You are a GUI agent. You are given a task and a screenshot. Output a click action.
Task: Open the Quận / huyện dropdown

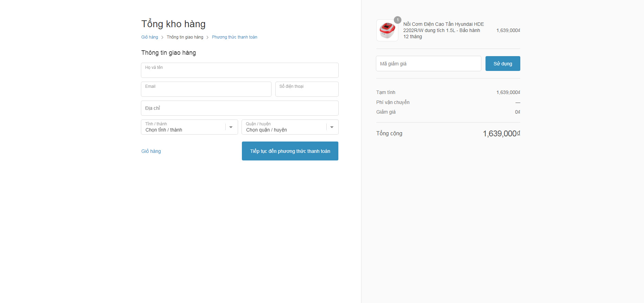click(290, 127)
